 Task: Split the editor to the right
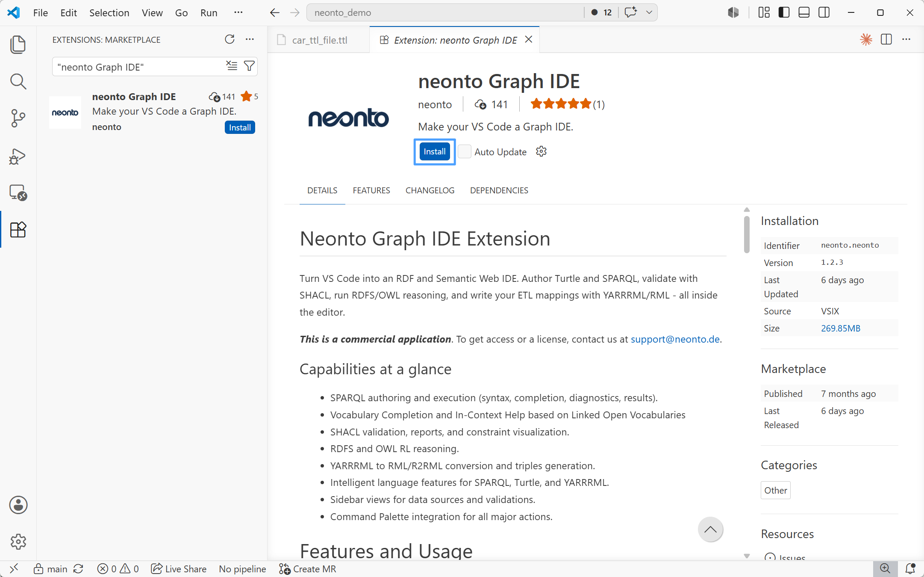[886, 39]
